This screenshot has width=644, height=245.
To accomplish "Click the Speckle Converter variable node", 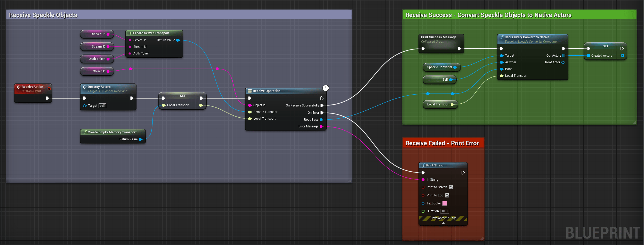I will pos(441,67).
